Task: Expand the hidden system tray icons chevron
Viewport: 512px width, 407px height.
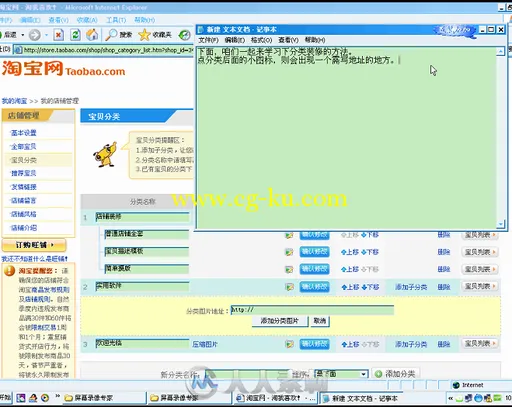Action: point(450,398)
